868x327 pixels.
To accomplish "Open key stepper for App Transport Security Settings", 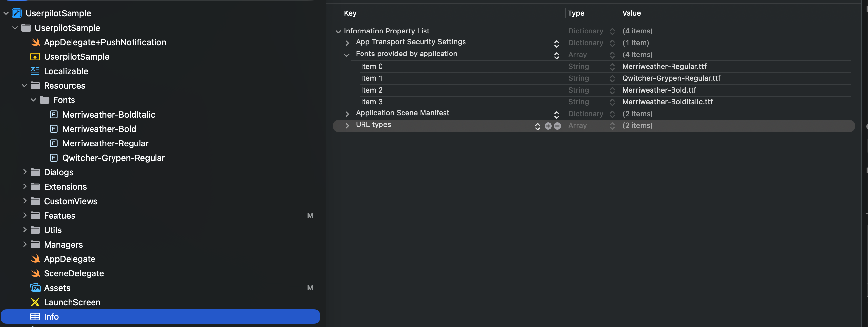I will pyautogui.click(x=557, y=44).
